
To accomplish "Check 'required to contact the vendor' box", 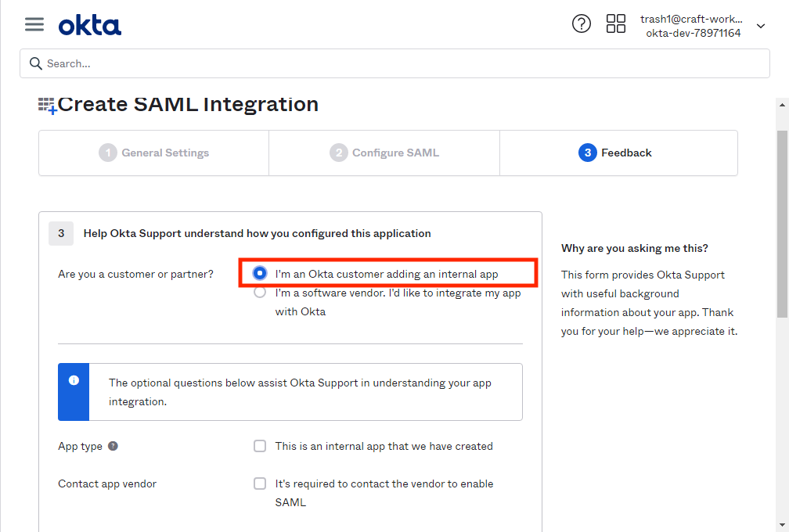I will tap(260, 483).
